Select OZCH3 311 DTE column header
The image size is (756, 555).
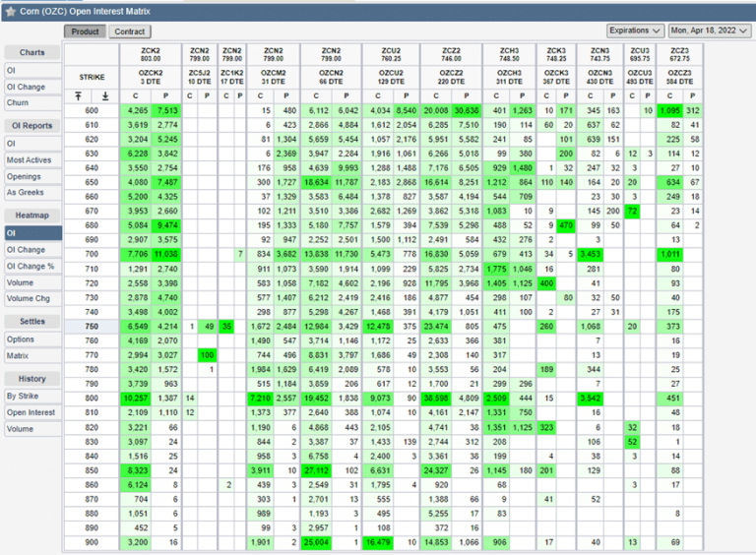point(509,77)
